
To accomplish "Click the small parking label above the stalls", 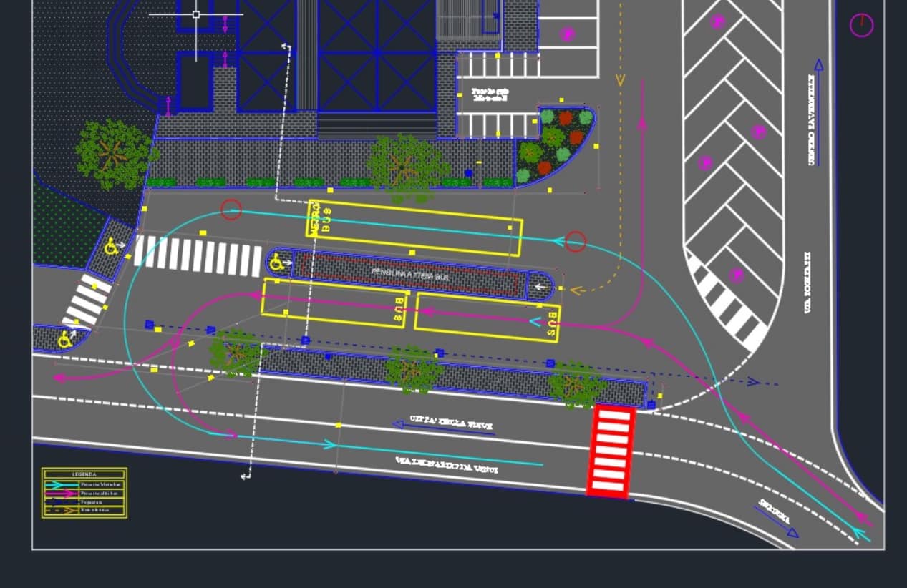I will pyautogui.click(x=489, y=95).
